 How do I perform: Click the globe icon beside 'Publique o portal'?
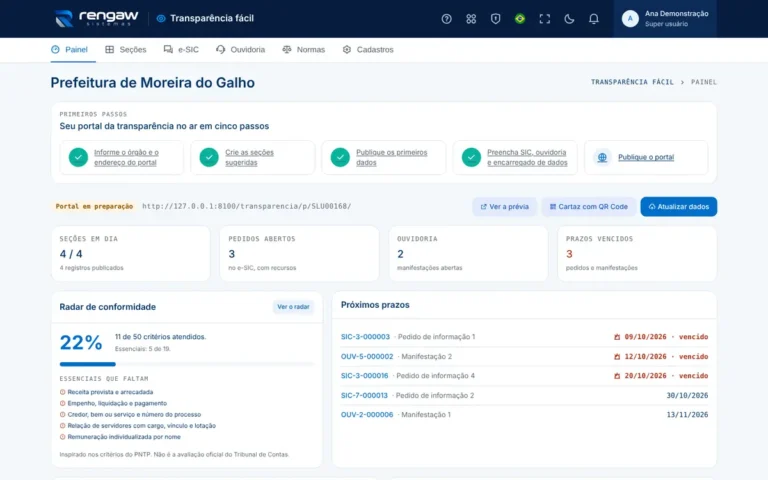click(602, 157)
